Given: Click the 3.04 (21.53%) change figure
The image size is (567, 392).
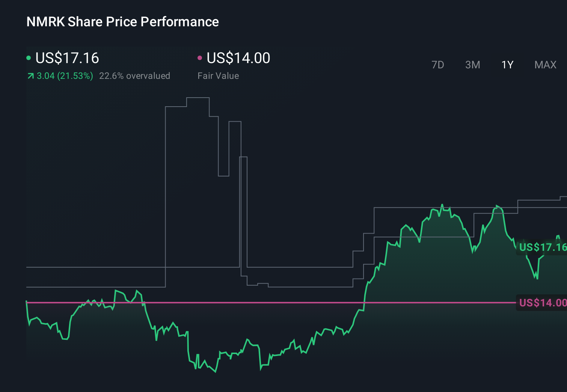Looking at the screenshot, I should pos(65,75).
